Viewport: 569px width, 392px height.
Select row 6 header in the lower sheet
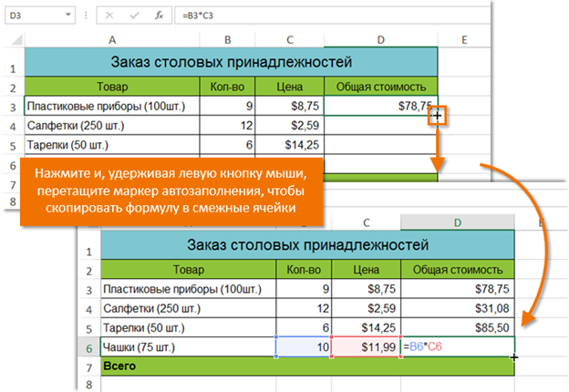(x=89, y=348)
